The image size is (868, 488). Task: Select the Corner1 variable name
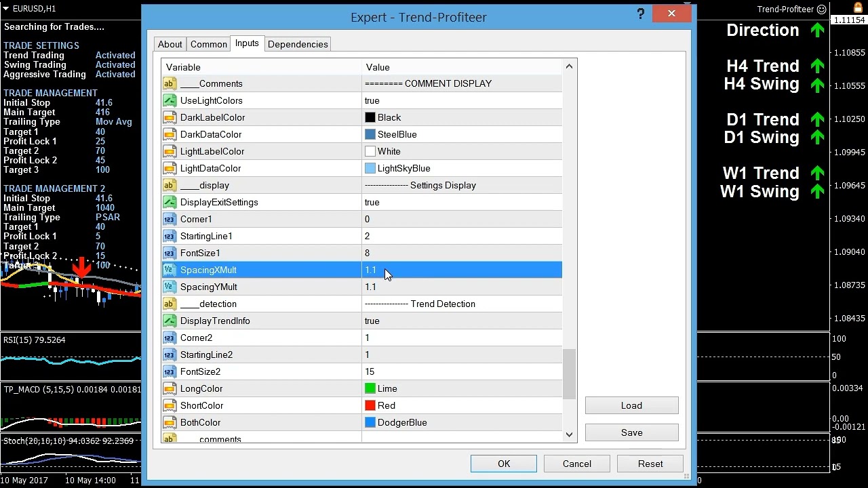(x=196, y=219)
